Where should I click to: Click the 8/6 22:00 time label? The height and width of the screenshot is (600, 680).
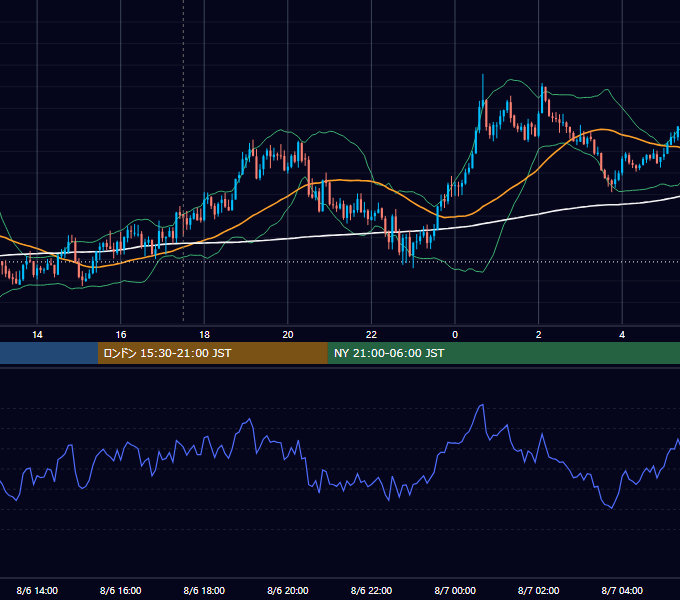pyautogui.click(x=372, y=590)
